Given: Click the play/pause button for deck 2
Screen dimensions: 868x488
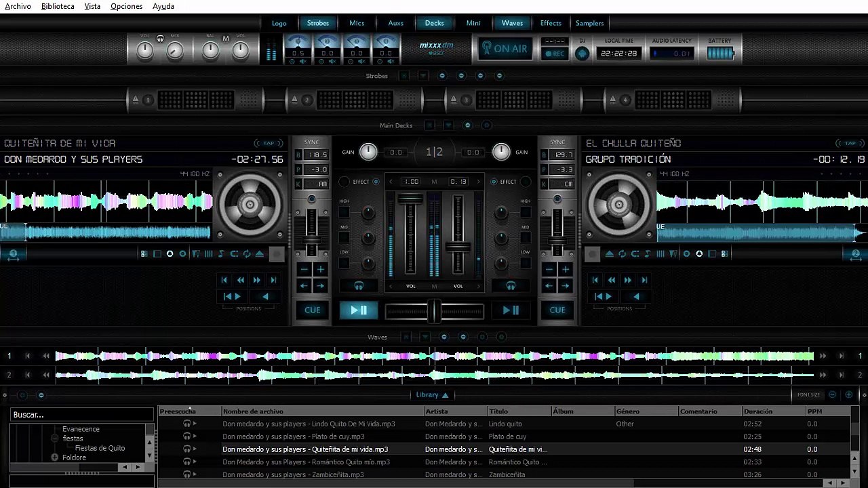Looking at the screenshot, I should point(511,310).
